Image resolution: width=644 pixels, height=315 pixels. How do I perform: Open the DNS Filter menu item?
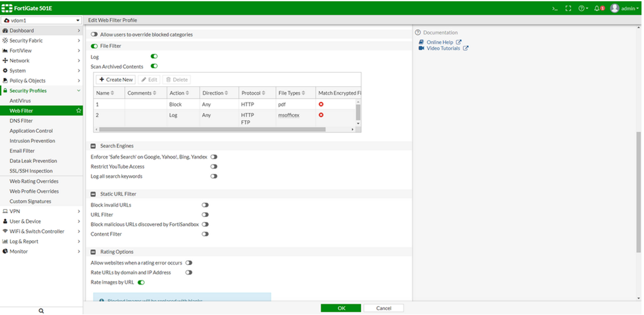point(21,121)
